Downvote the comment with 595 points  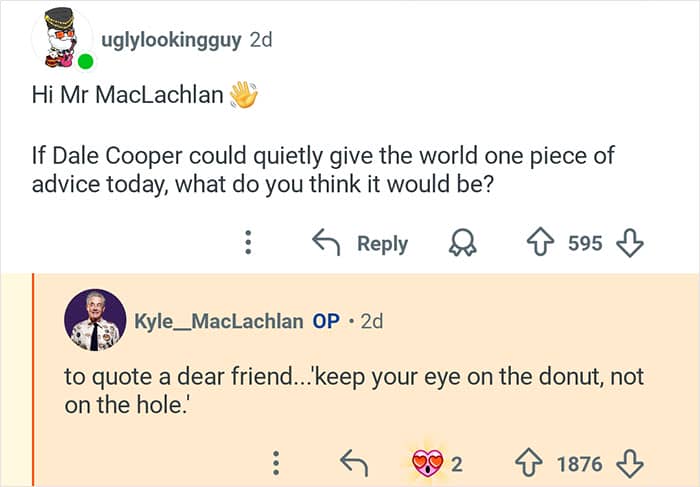(x=629, y=243)
